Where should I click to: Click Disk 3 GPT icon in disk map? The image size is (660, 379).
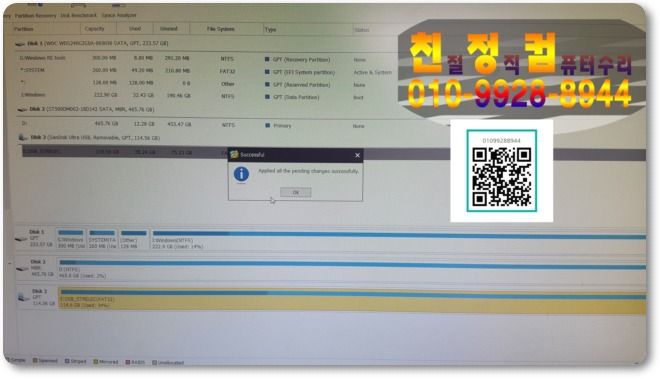[23, 297]
